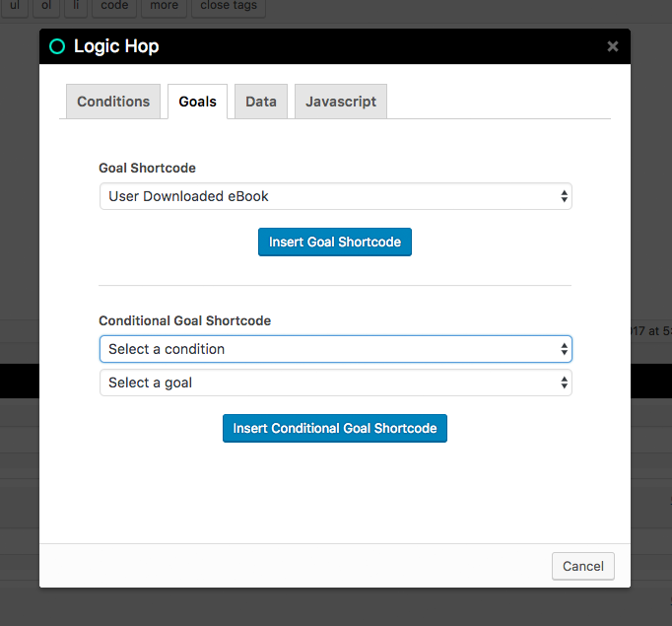
Task: Click the Logic Hop circle logo icon
Action: 57,46
